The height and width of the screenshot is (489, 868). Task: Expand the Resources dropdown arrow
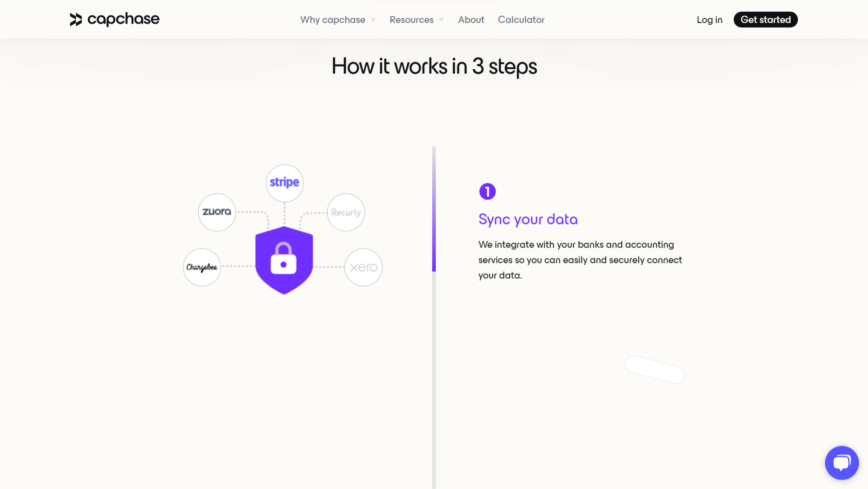[442, 20]
